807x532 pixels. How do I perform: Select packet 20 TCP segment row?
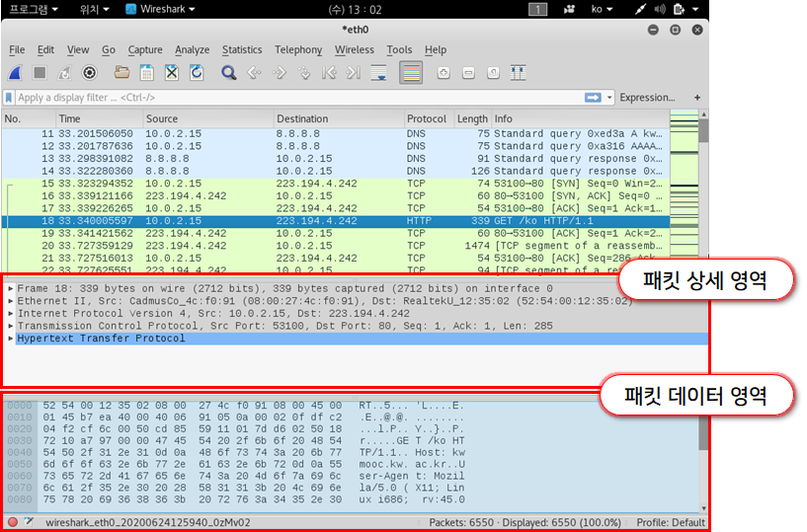[336, 246]
